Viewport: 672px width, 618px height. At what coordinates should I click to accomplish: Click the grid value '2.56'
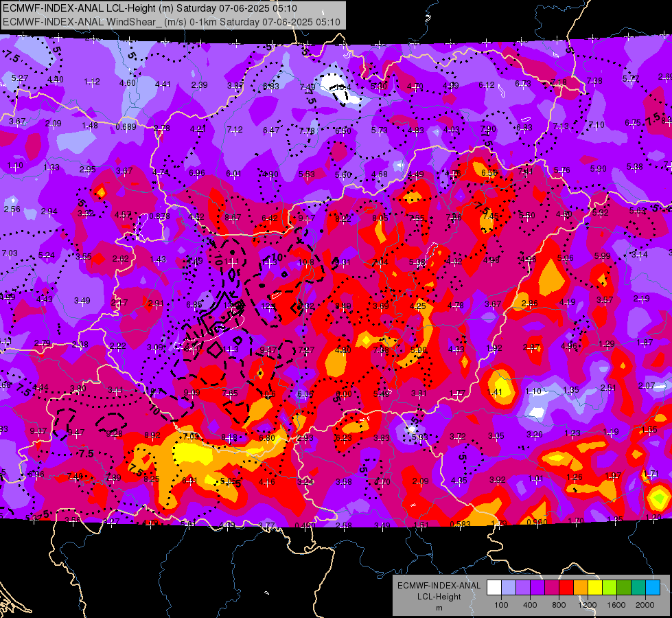click(x=12, y=209)
